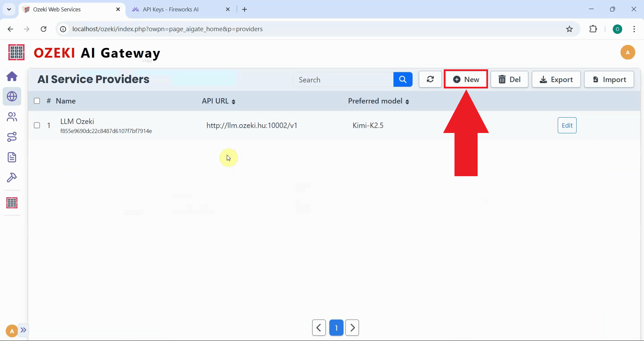This screenshot has width=644, height=341.
Task: Click the user avatar circle top right
Action: point(628,52)
